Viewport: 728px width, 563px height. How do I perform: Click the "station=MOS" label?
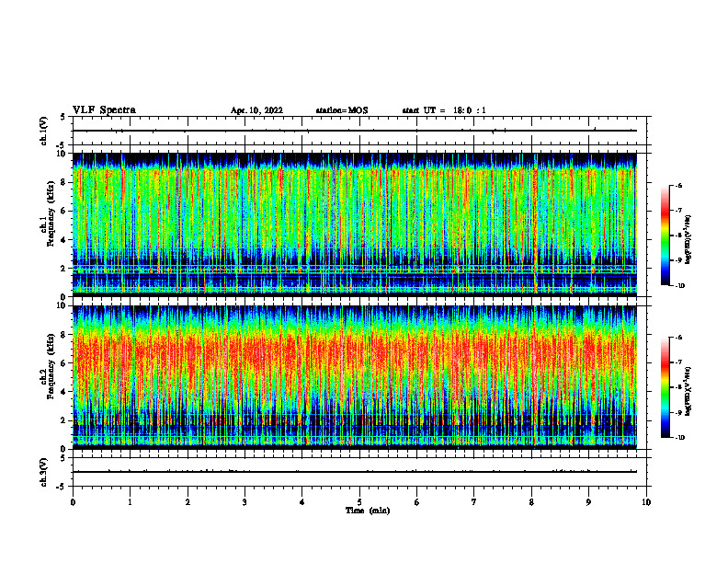pyautogui.click(x=342, y=110)
